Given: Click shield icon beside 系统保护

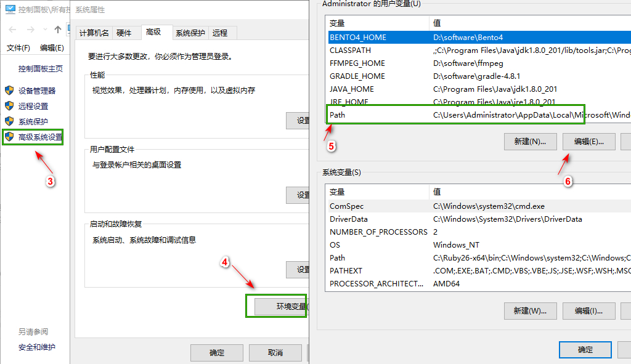Looking at the screenshot, I should tap(9, 121).
